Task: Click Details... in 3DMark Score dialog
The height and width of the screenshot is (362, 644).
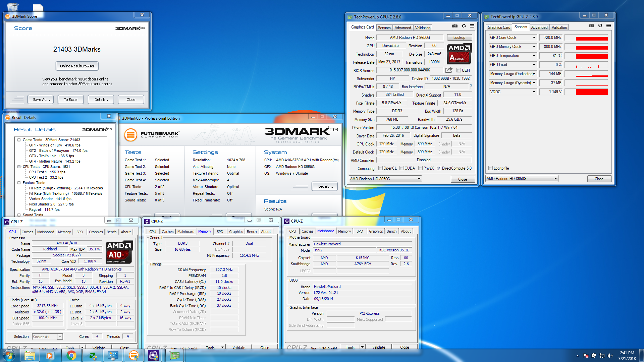Action: pyautogui.click(x=102, y=100)
